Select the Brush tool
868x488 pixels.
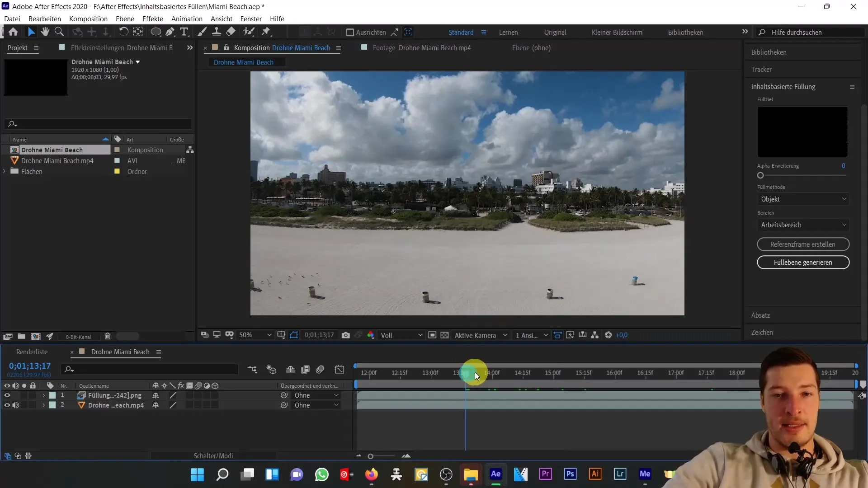point(202,32)
